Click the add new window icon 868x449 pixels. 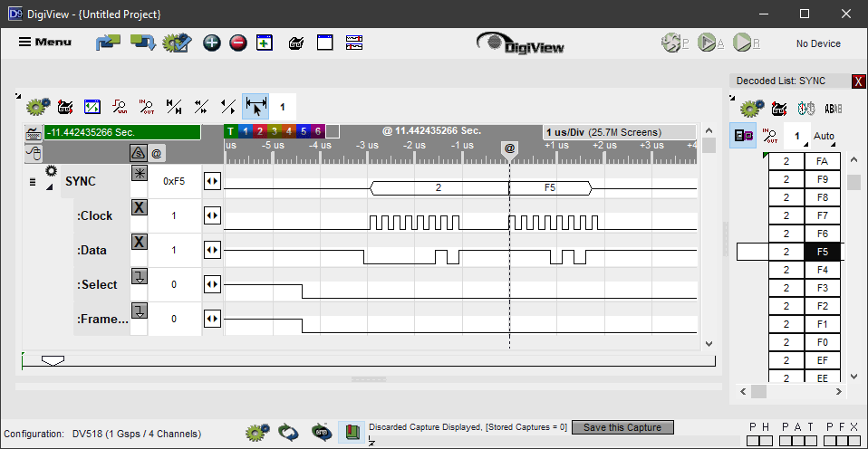(x=265, y=43)
